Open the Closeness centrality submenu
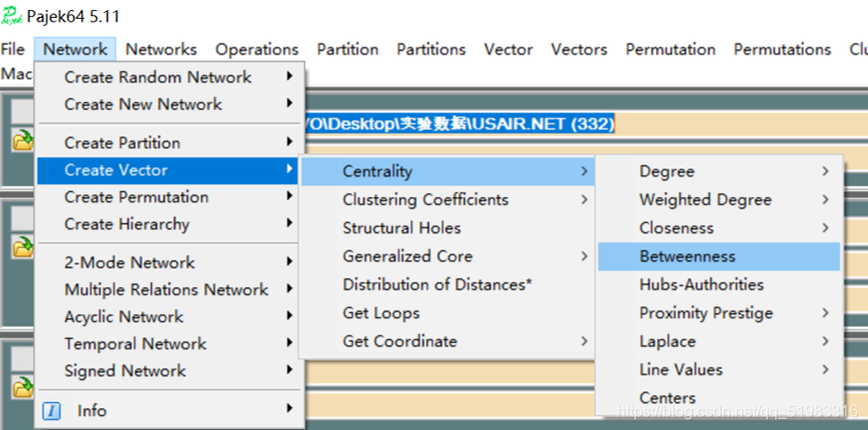This screenshot has width=868, height=430. 720,228
